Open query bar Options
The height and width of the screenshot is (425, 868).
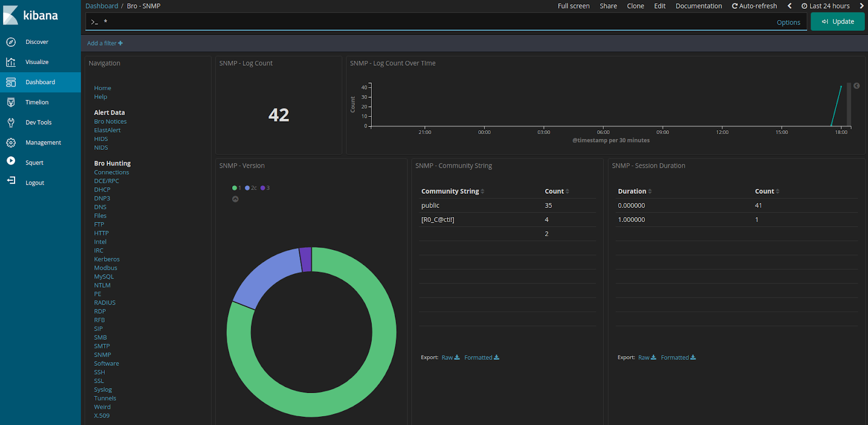(x=788, y=22)
